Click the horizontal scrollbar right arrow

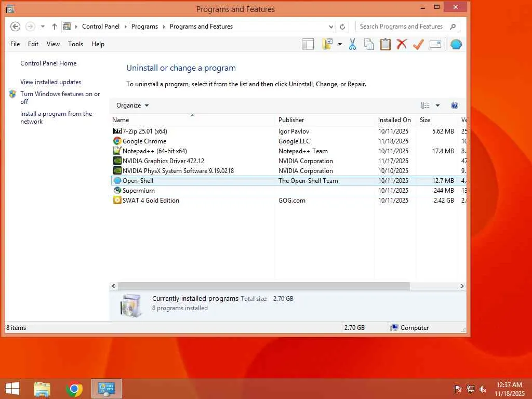click(x=462, y=286)
